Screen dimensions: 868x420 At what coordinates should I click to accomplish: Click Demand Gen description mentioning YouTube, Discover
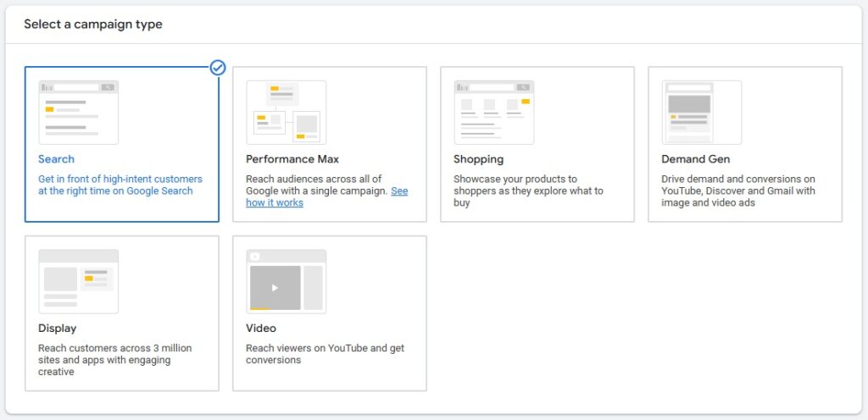[x=738, y=191]
